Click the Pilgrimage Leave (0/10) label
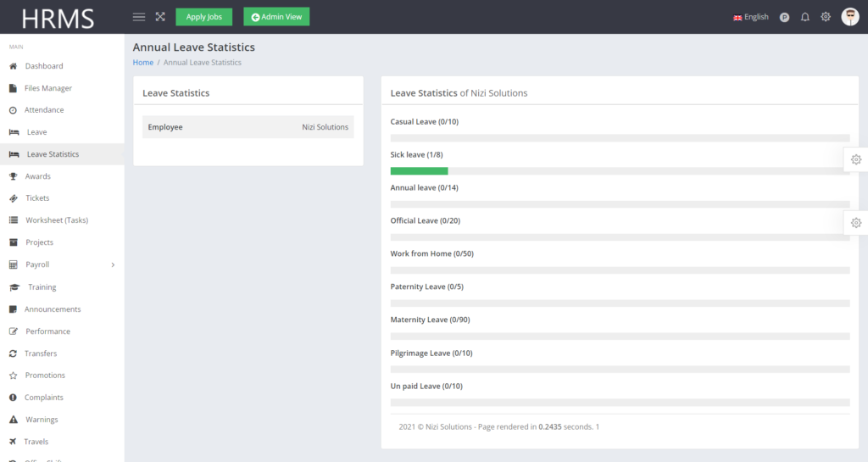 coord(431,353)
